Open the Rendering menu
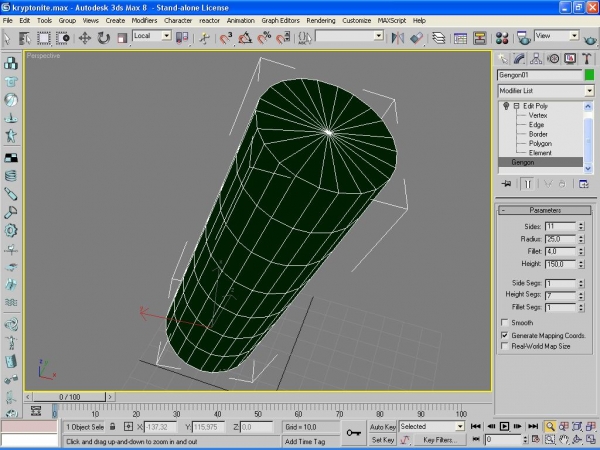This screenshot has height=450, width=600. coord(321,21)
